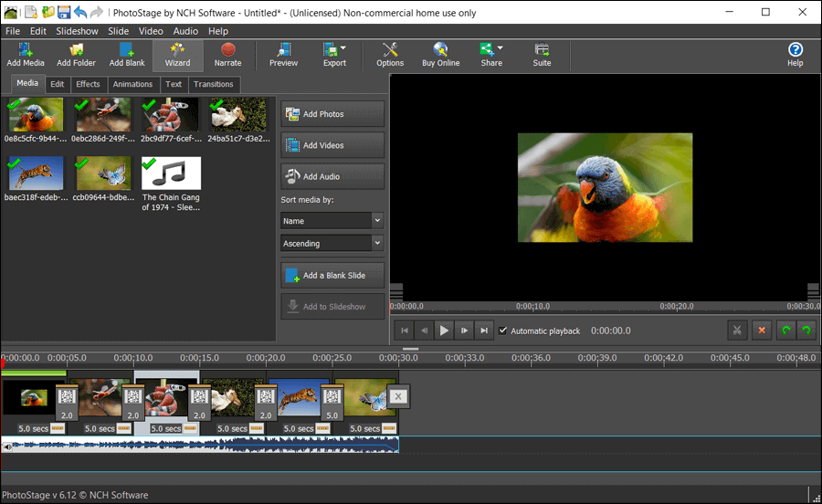
Task: Click the Add Media toolbar icon
Action: pyautogui.click(x=26, y=55)
